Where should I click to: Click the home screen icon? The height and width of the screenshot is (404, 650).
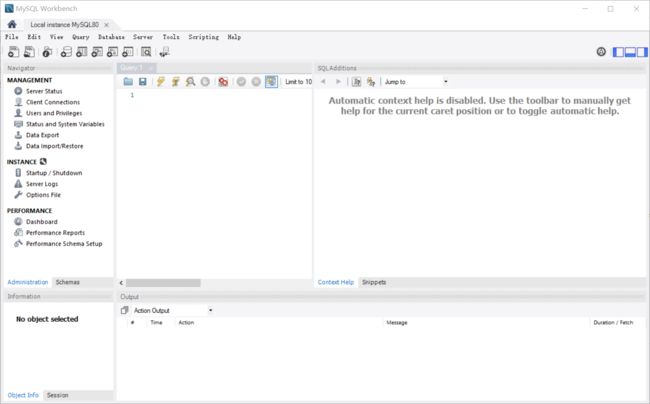(12, 24)
